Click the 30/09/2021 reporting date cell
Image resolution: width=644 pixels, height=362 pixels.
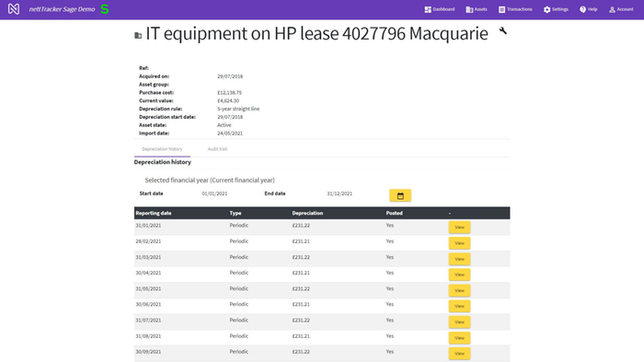[x=148, y=352]
